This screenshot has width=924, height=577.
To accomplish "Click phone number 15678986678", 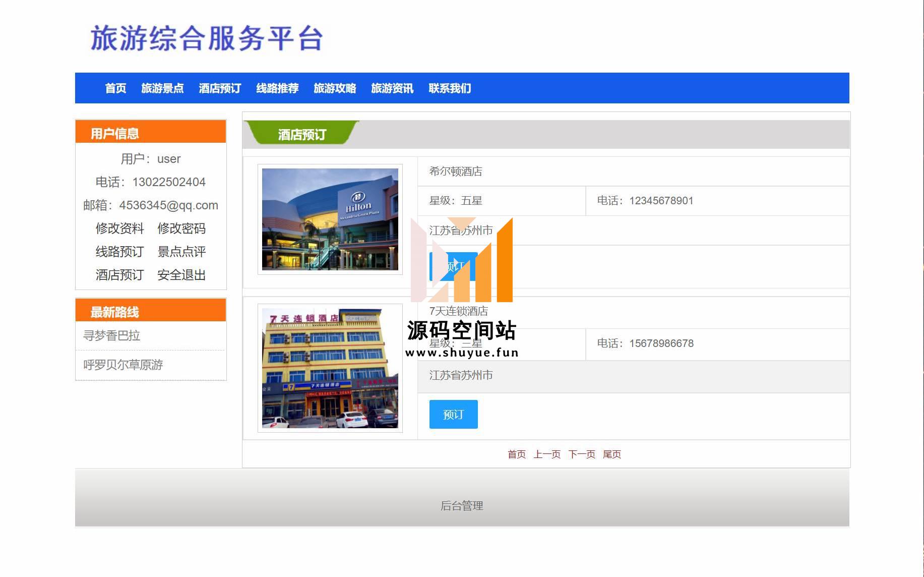I will 661,343.
